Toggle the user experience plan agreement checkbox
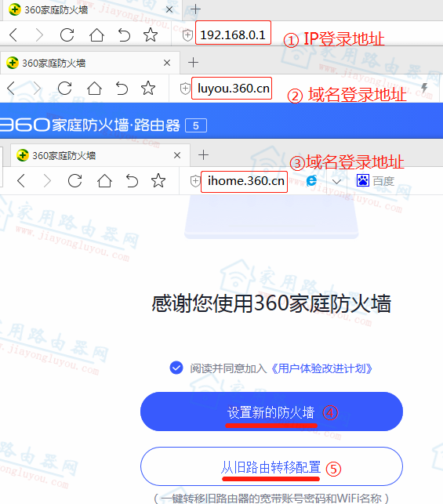The height and width of the screenshot is (504, 443). tap(176, 368)
